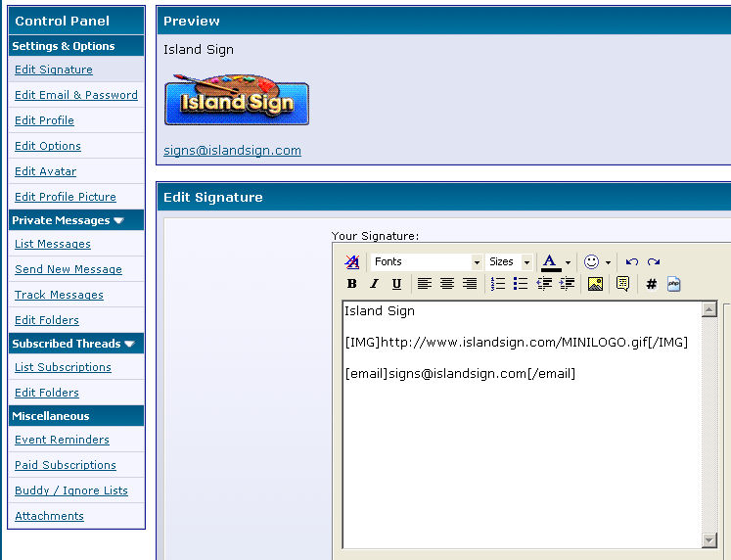Image resolution: width=731 pixels, height=560 pixels.
Task: Increase indent of signature text
Action: (567, 284)
